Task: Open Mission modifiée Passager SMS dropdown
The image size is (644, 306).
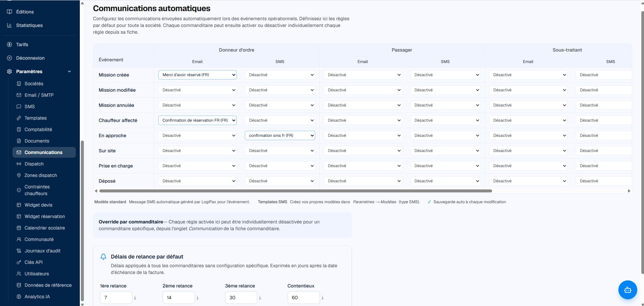Action: click(445, 90)
